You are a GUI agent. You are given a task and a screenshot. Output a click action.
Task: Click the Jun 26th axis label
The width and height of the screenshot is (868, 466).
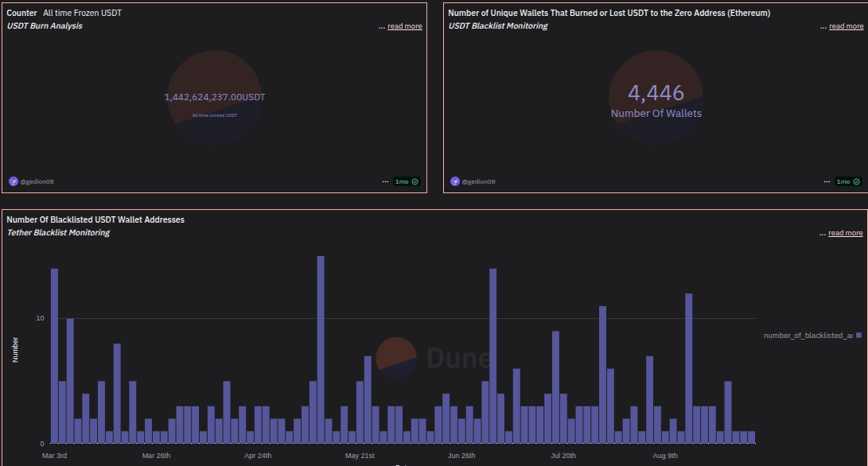coord(461,455)
